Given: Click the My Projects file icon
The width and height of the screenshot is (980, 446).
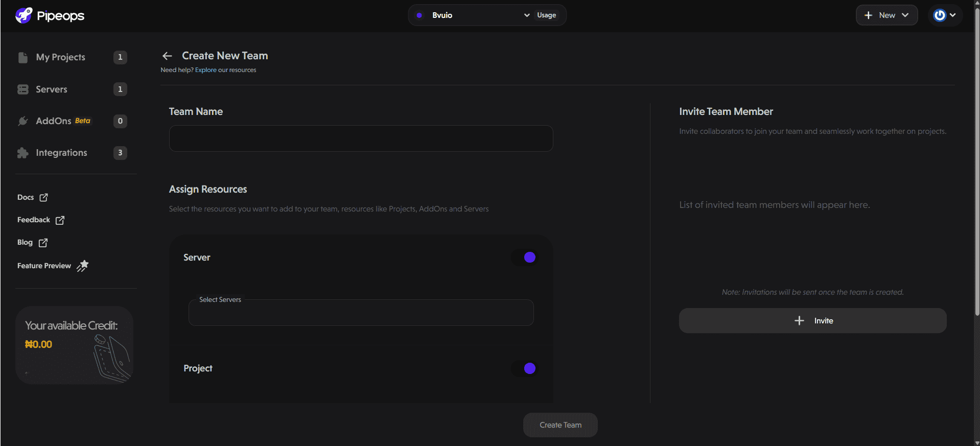Looking at the screenshot, I should (23, 57).
